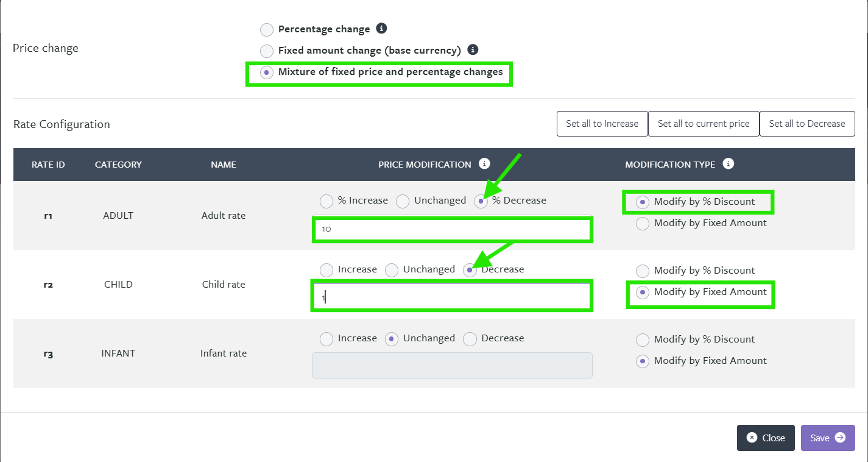868x462 pixels.
Task: Choose Decrease for Child rate
Action: pyautogui.click(x=470, y=270)
